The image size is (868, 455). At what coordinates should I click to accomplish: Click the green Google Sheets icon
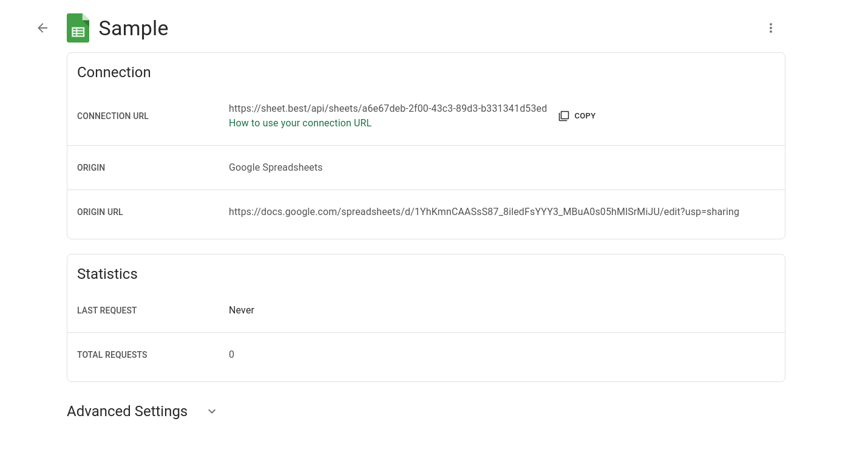[78, 29]
